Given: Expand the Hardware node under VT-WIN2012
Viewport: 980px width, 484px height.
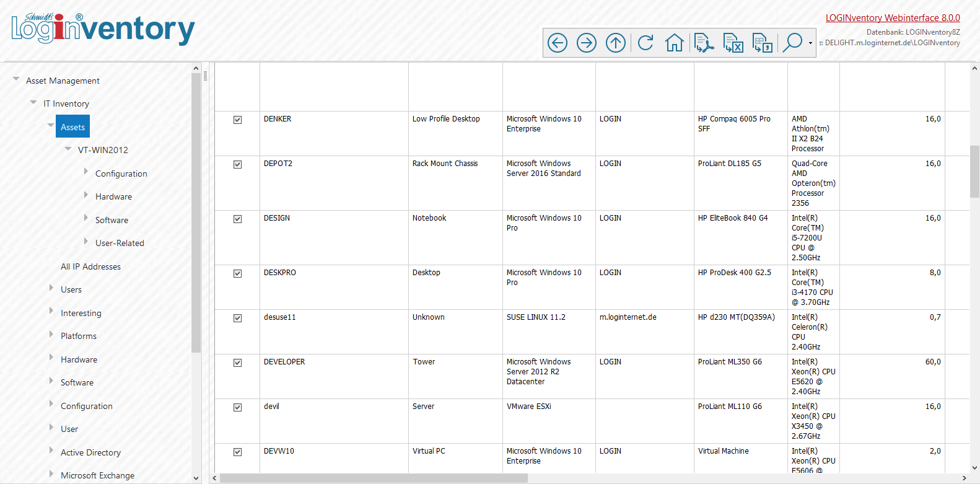Looking at the screenshot, I should tap(86, 195).
